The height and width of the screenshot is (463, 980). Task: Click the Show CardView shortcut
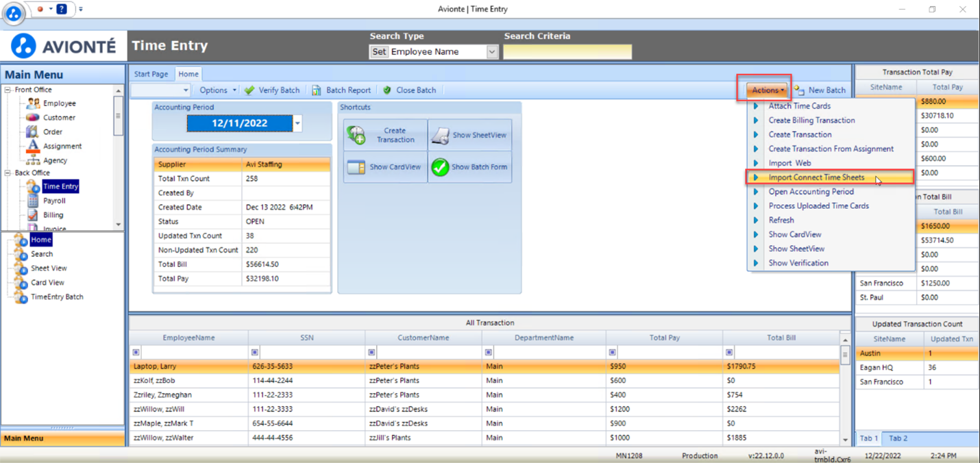(386, 167)
